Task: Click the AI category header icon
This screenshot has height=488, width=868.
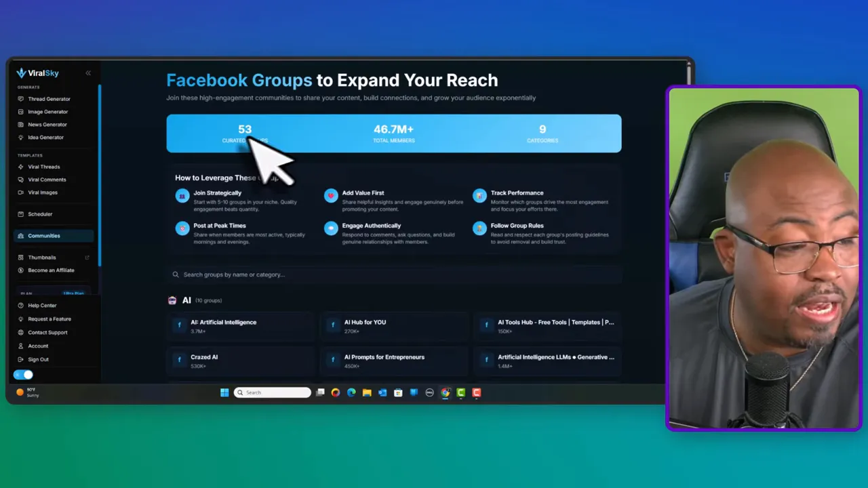Action: coord(172,300)
